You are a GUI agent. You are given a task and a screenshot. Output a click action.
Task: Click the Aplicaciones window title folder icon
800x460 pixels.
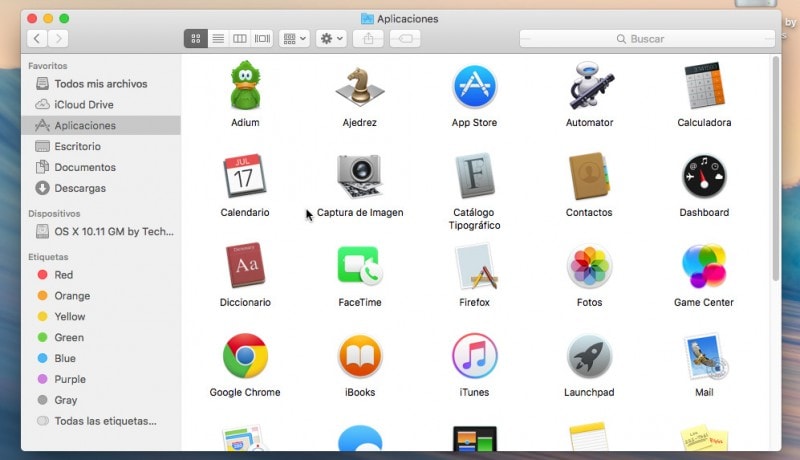tap(367, 19)
